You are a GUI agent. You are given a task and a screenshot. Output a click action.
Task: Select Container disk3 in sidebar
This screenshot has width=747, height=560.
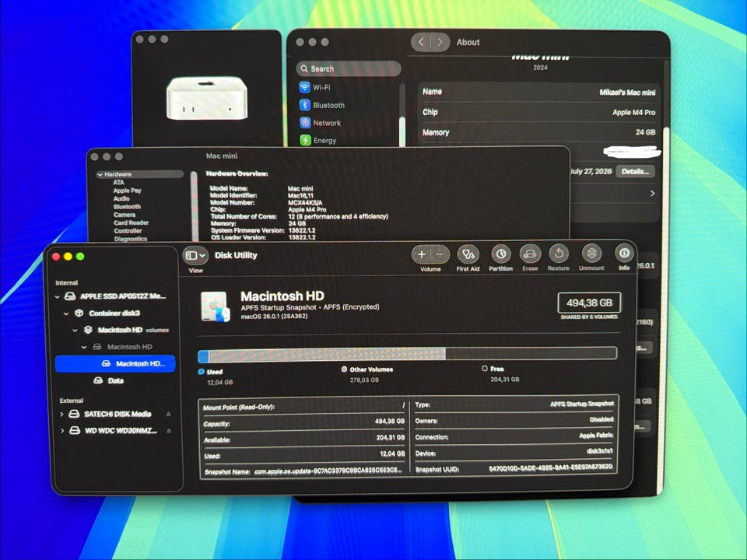pos(107,313)
